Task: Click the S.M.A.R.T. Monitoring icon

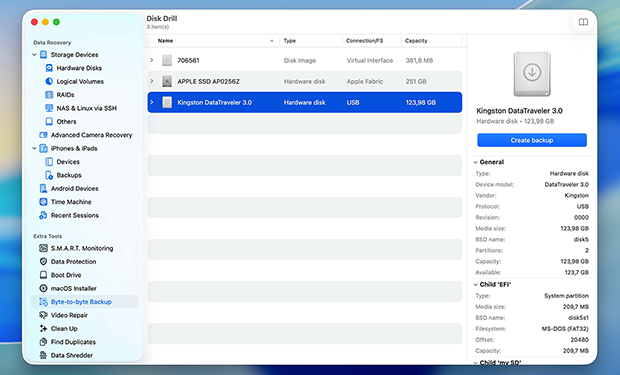Action: pyautogui.click(x=43, y=248)
